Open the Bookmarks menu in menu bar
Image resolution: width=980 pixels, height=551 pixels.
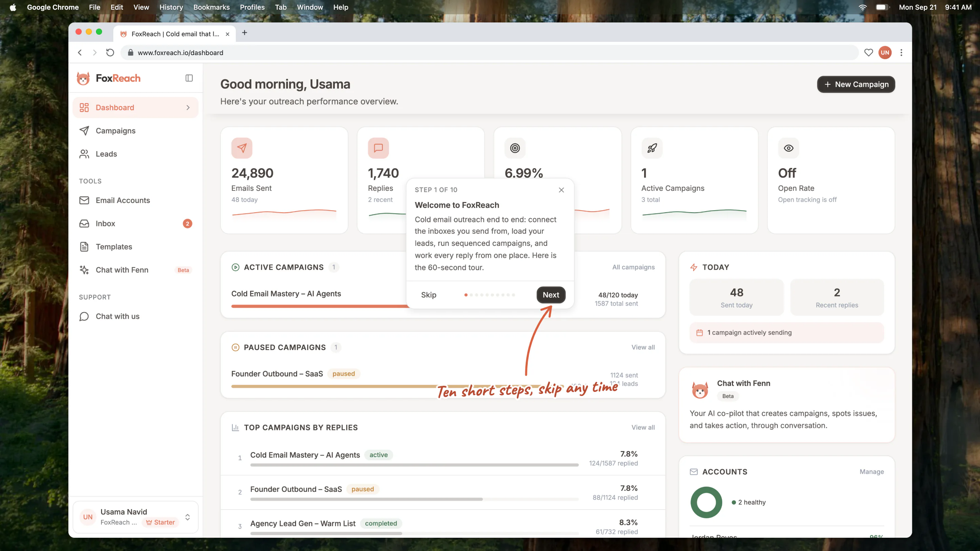pos(212,7)
